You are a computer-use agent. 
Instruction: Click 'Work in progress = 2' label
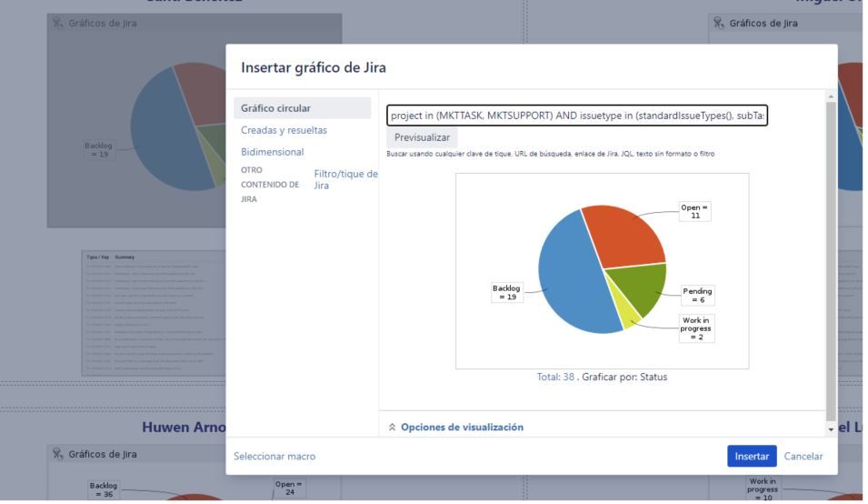click(696, 328)
